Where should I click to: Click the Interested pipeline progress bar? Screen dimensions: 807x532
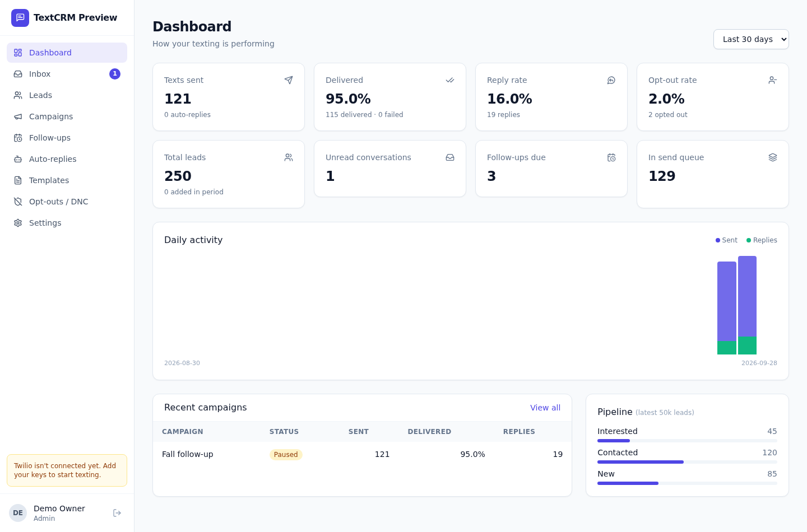(x=687, y=441)
